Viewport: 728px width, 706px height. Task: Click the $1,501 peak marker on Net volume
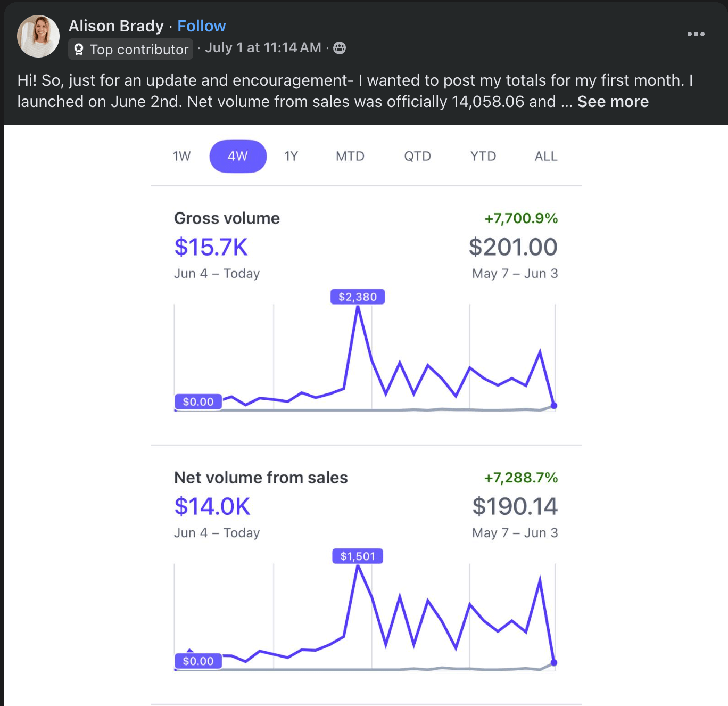coord(358,556)
